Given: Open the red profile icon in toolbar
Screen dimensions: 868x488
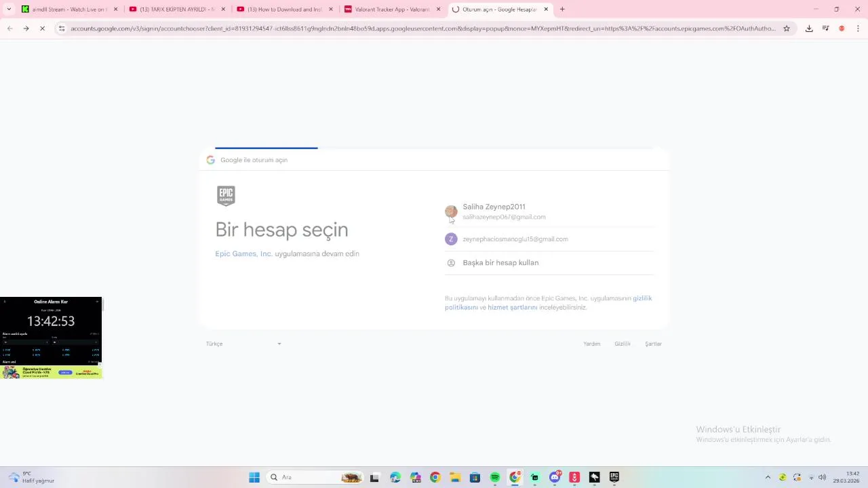Looking at the screenshot, I should pos(842,28).
